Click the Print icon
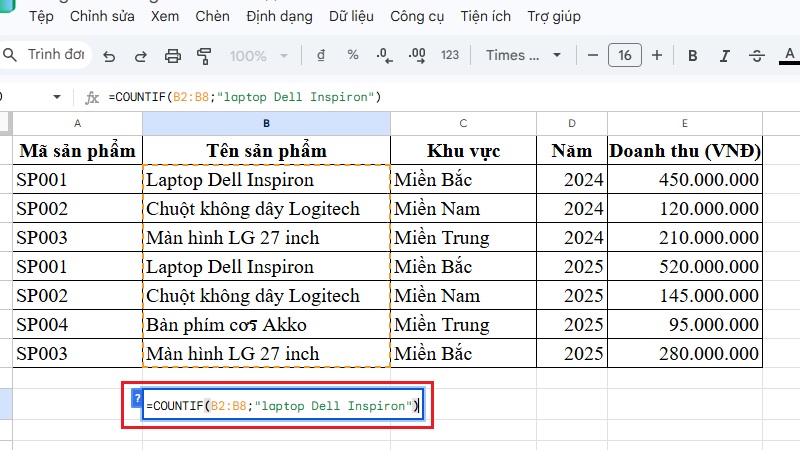 point(172,56)
